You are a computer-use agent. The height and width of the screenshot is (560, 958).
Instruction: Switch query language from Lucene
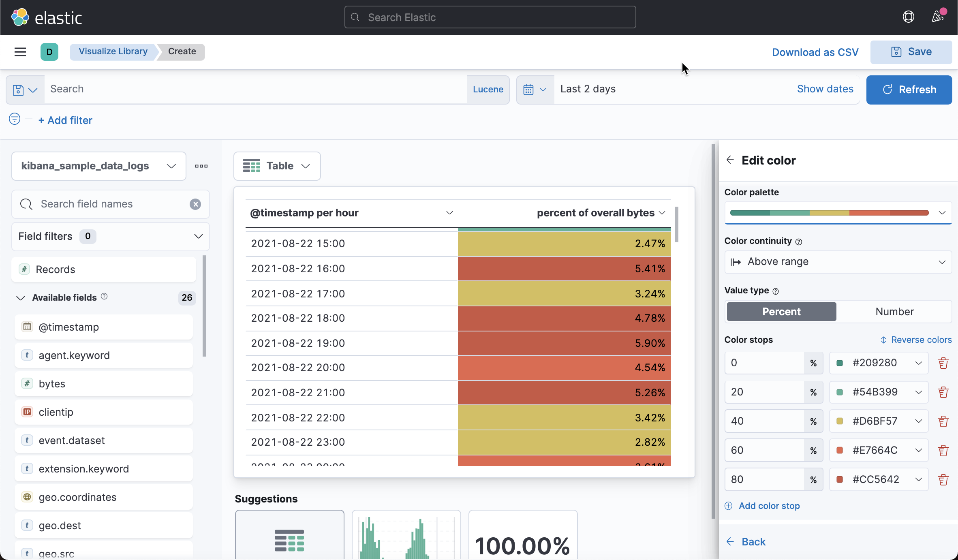(x=488, y=89)
